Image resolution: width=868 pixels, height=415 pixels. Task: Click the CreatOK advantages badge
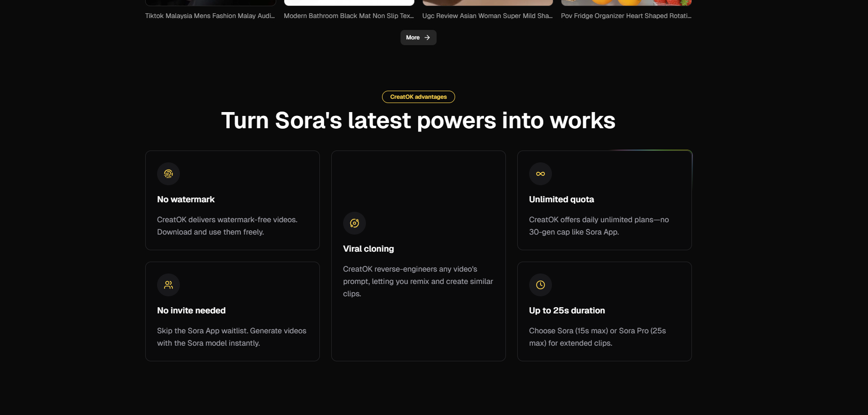coord(419,97)
